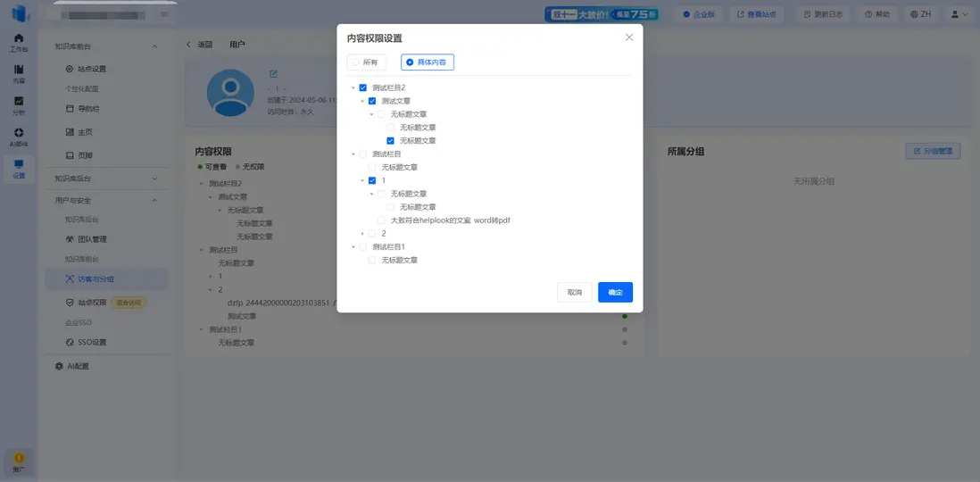Collapse the 测试文章 node in dialog
Screen dimensions: 980x482
[x=362, y=101]
